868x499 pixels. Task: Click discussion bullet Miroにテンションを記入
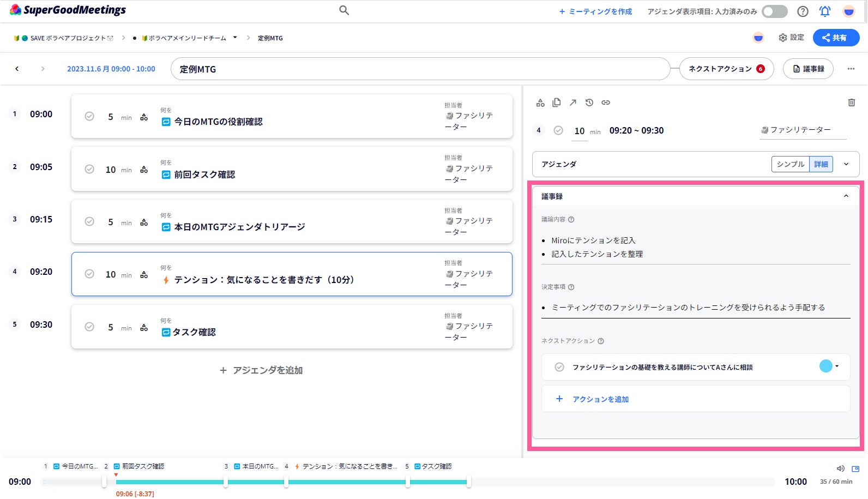593,241
